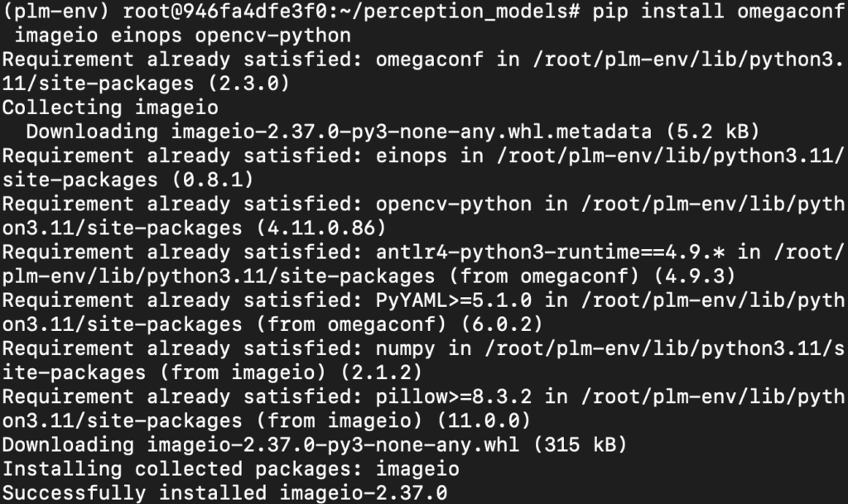Click the imageio whl.metadata filename
Viewport: 848px width, 504px height.
pyautogui.click(x=411, y=132)
